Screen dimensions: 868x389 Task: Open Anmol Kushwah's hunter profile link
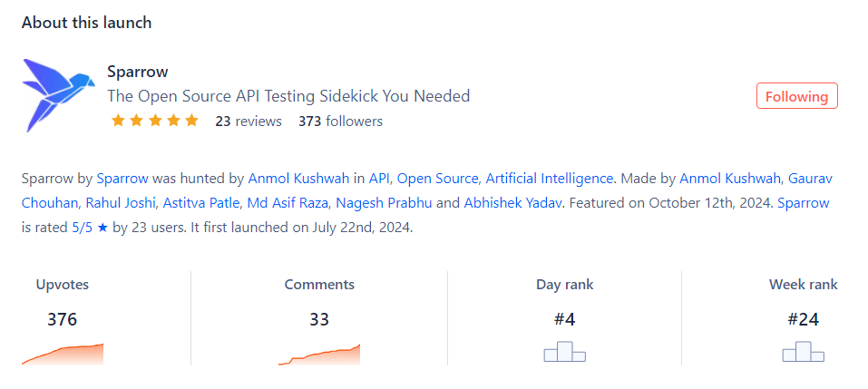[299, 179]
